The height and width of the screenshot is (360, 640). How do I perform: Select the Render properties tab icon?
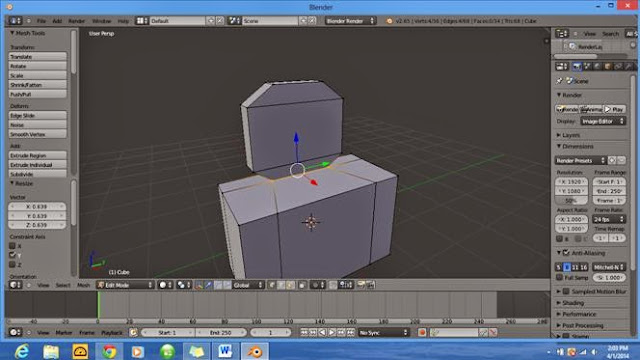tap(577, 67)
